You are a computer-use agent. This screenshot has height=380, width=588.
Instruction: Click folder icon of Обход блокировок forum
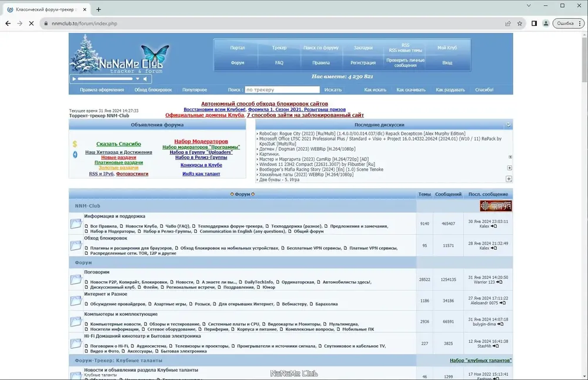click(x=76, y=245)
